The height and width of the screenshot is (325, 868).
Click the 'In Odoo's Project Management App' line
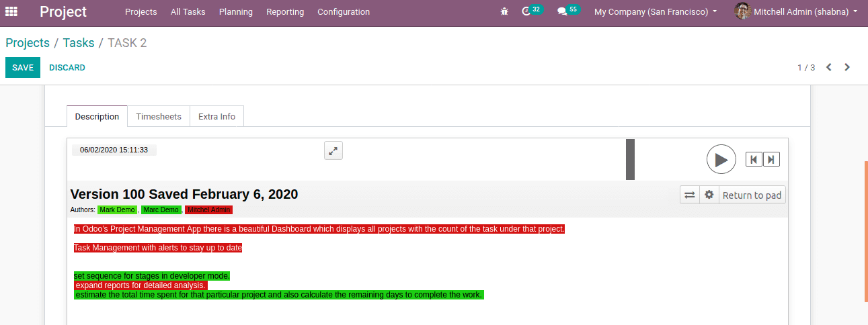pos(319,229)
